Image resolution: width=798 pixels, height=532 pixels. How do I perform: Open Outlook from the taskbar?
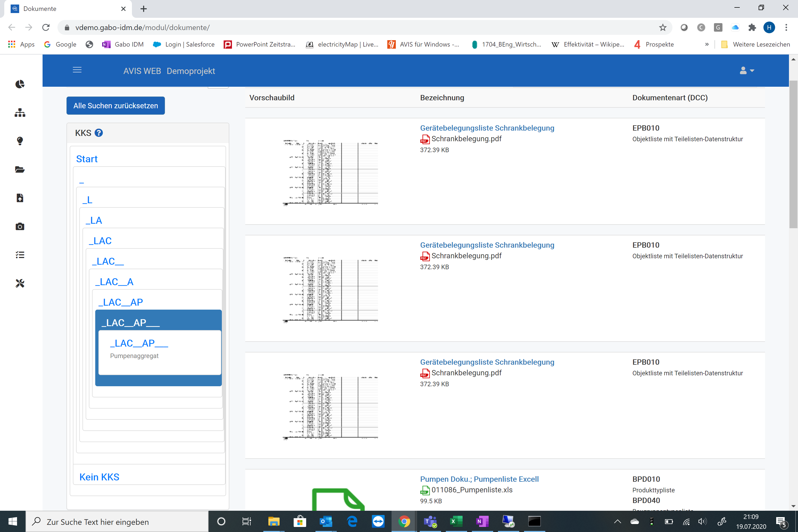[x=326, y=521]
